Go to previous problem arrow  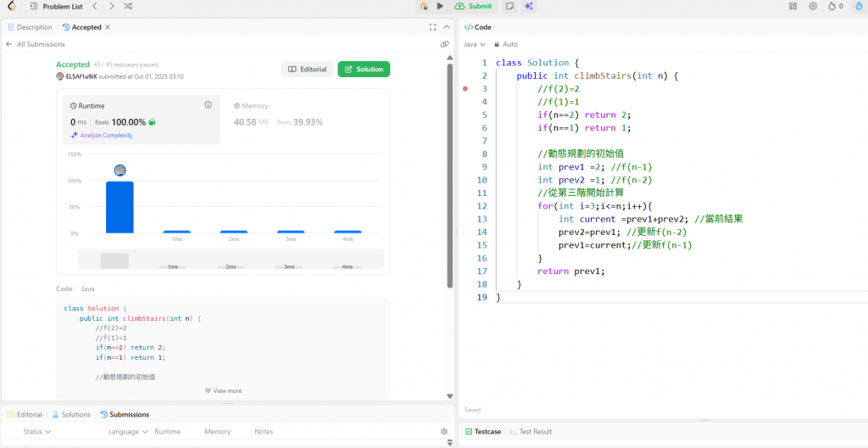(x=95, y=6)
